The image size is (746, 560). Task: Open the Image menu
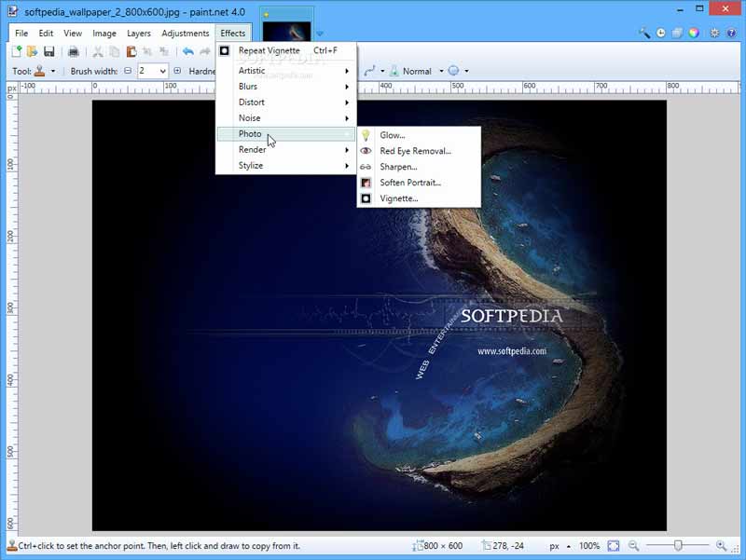[104, 34]
